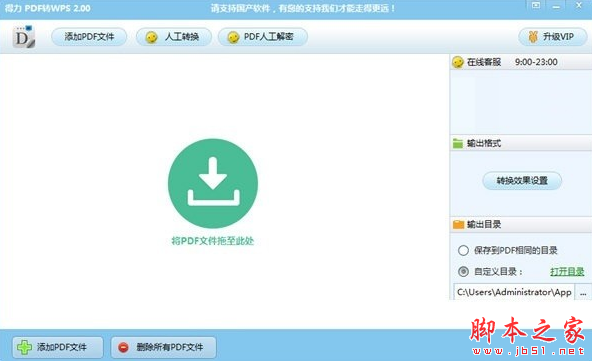Click 将PDF文件拖至此处 text
Viewport: 592px width, 361px height.
(213, 241)
